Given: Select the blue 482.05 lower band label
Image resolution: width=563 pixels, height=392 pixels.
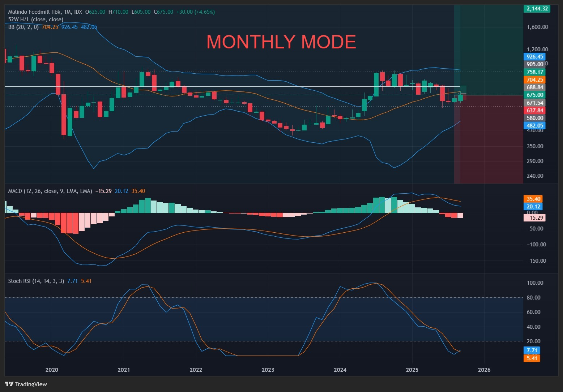Looking at the screenshot, I should click(534, 126).
